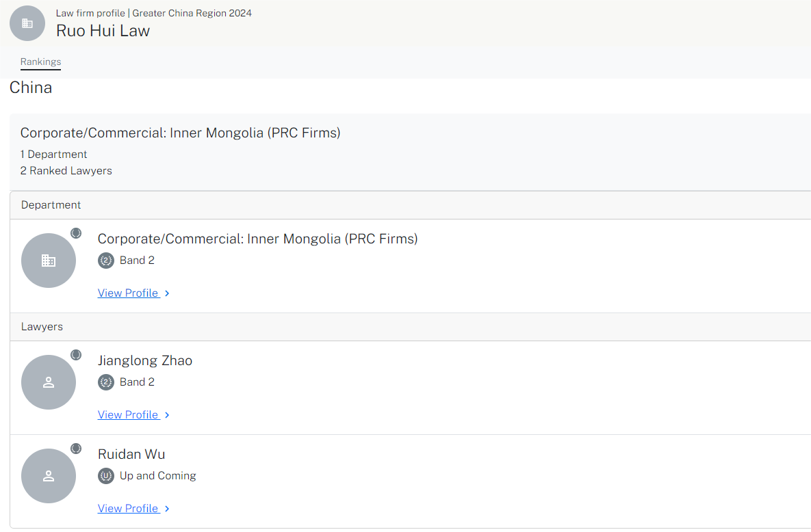Select the Ruidan Wu name heading
Viewport: 811px width, 532px height.
[x=131, y=454]
